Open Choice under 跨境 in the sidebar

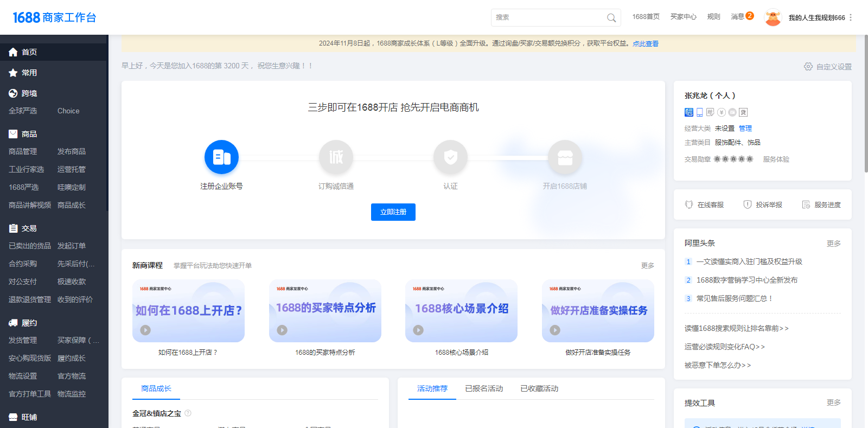(x=68, y=111)
